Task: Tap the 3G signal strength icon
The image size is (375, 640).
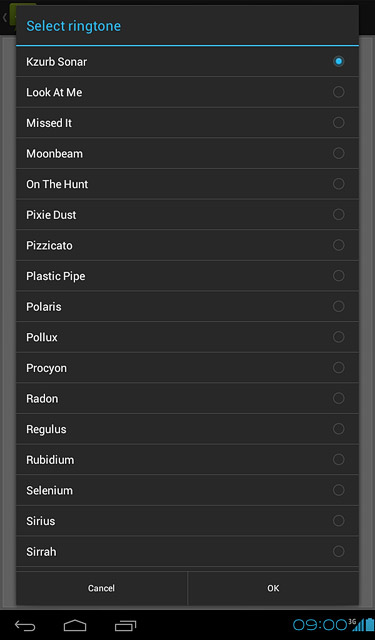Action: (356, 624)
